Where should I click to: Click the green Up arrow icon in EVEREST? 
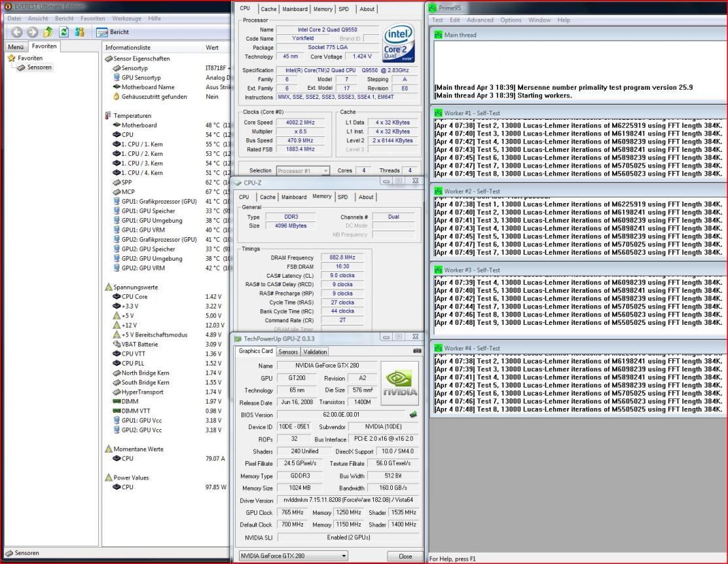(x=48, y=32)
